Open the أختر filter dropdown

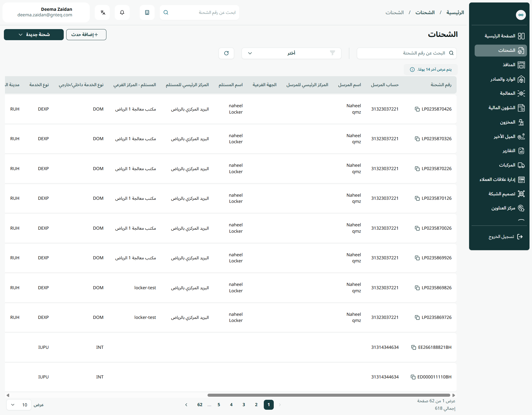point(291,53)
